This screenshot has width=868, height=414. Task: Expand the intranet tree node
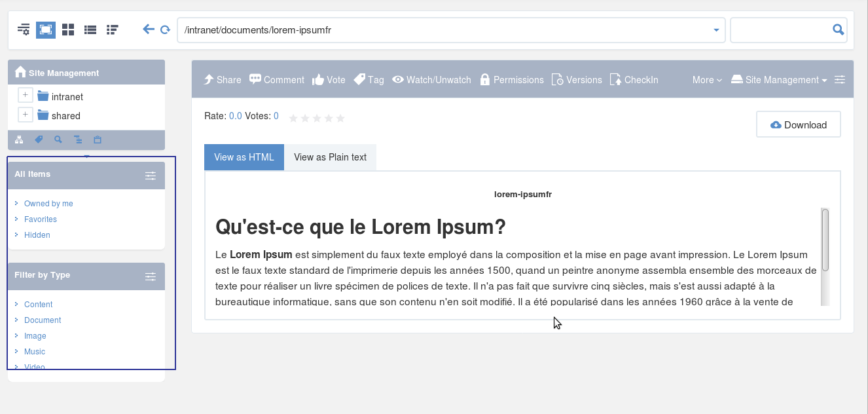point(25,96)
